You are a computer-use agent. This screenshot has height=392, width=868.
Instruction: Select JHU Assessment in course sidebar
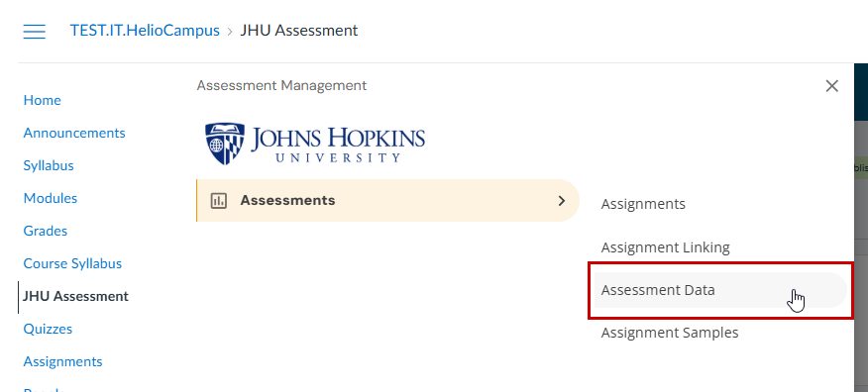tap(76, 296)
